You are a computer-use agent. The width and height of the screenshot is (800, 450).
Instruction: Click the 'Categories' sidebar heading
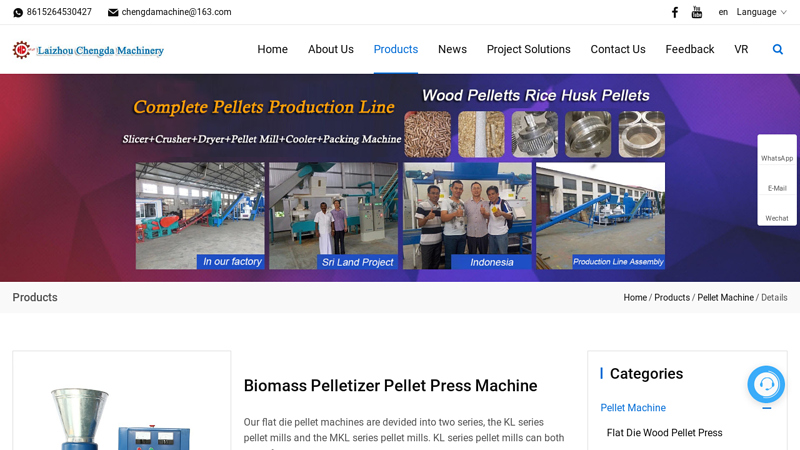(x=646, y=374)
